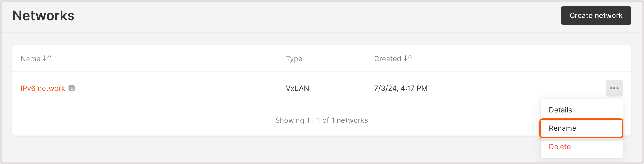Screen dimensions: 644x164
Task: Pick the red Delete menu option
Action: (x=559, y=146)
